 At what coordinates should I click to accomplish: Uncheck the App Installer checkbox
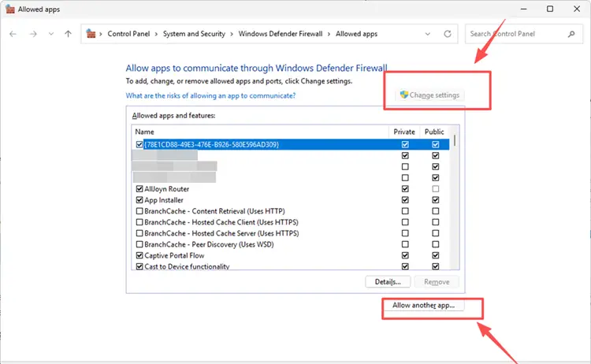139,199
